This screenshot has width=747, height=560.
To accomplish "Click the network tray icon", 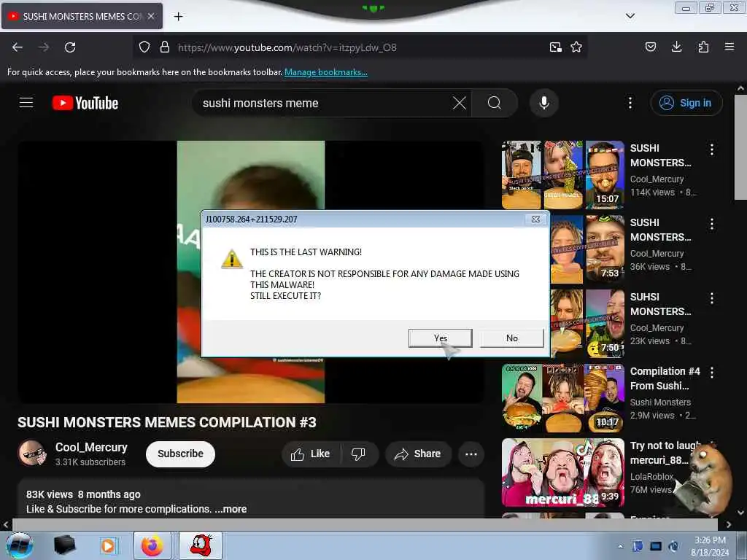I will [x=656, y=546].
